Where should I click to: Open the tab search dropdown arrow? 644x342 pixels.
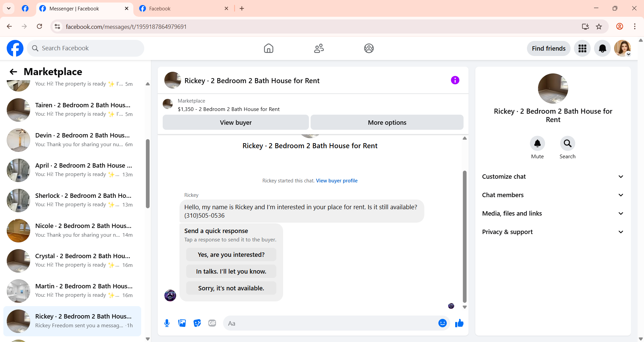pyautogui.click(x=9, y=8)
